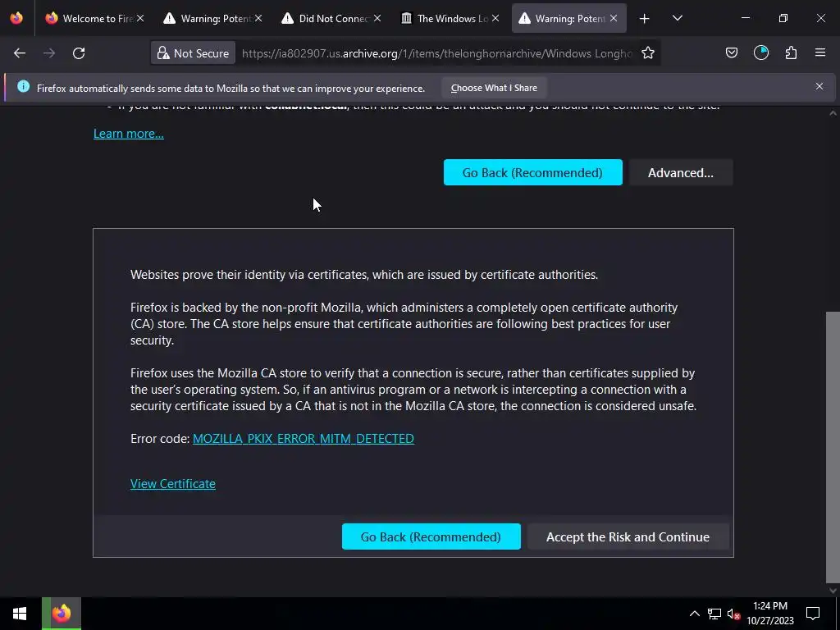Image resolution: width=840 pixels, height=630 pixels.
Task: Open the Learn more link
Action: [x=129, y=134]
